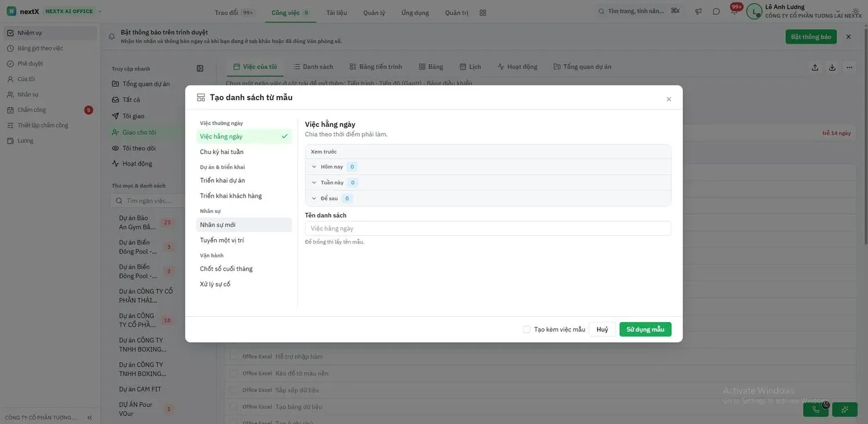Screen dimensions: 868x424
Task: Open the app grid icon beside Quản trị
Action: [483, 12]
